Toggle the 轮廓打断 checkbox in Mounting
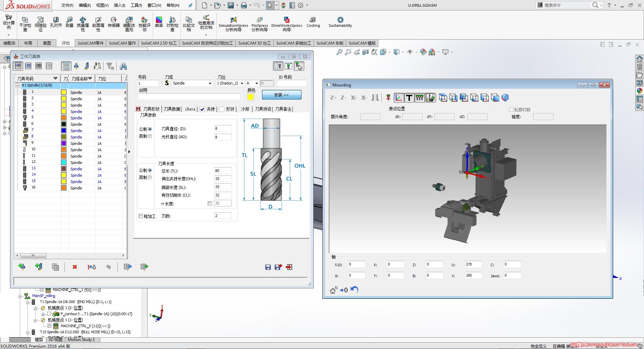The image size is (644, 349). tap(511, 110)
